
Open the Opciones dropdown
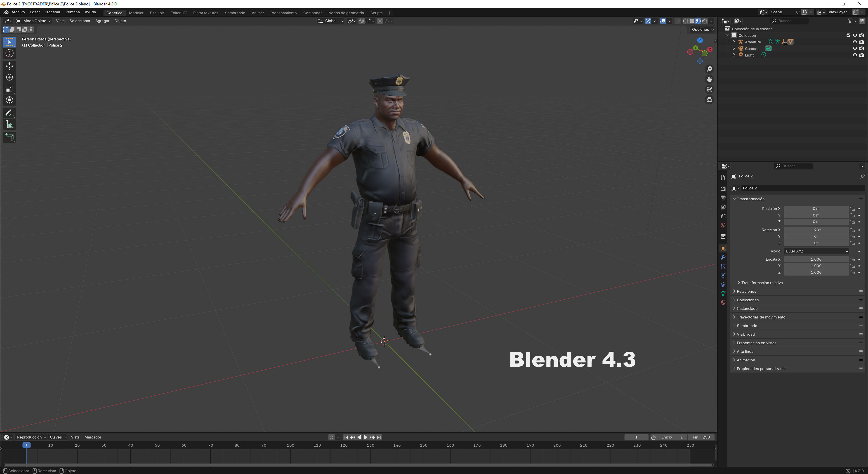point(702,29)
